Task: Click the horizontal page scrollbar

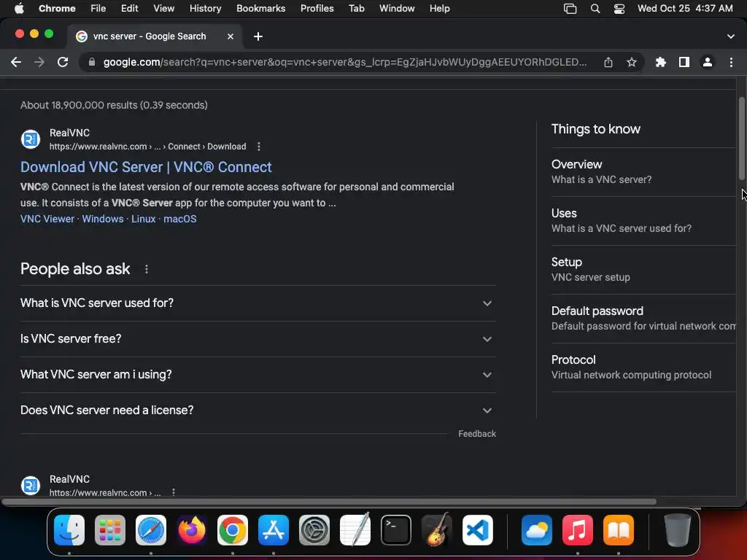Action: pyautogui.click(x=329, y=502)
